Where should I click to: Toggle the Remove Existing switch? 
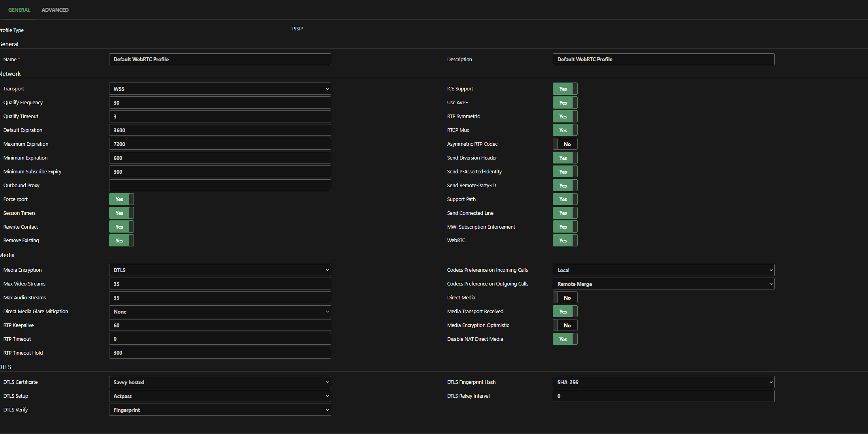click(121, 240)
